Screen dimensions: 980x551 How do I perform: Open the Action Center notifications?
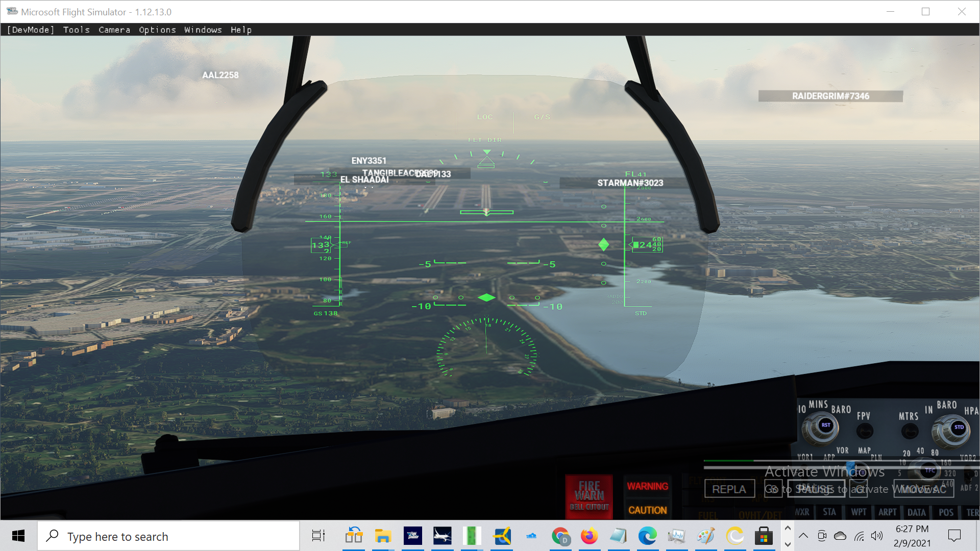point(954,536)
